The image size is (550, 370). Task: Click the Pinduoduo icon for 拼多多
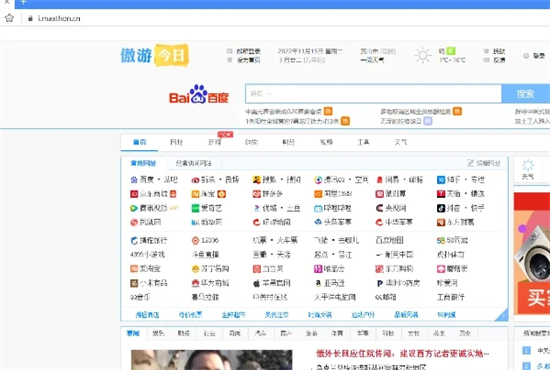256,194
